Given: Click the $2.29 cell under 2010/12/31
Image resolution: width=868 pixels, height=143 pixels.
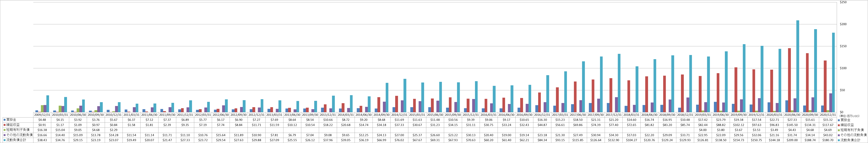Looking at the screenshot, I should [114, 130].
